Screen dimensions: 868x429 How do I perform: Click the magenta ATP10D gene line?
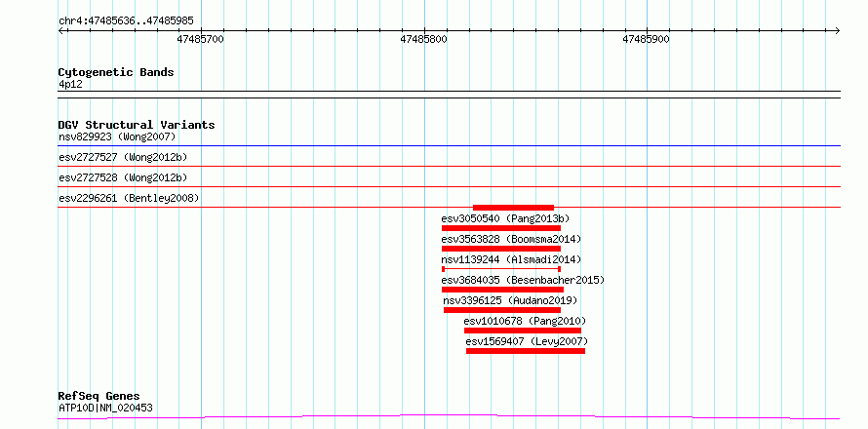pyautogui.click(x=449, y=416)
